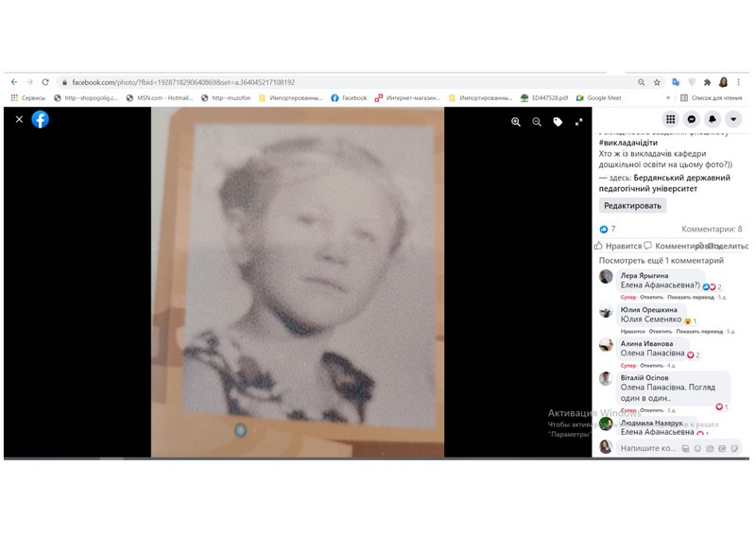756x535 pixels.
Task: Insert emoji in comment box
Action: (697, 449)
